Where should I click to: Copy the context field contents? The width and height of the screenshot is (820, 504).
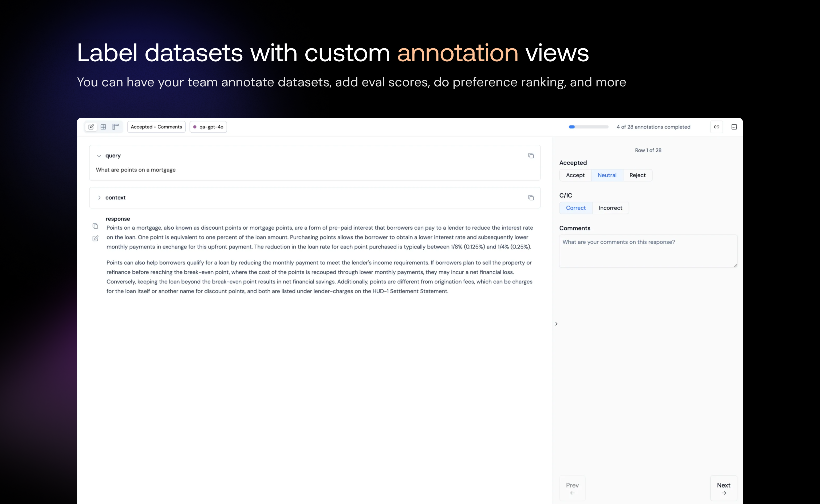[x=531, y=198]
